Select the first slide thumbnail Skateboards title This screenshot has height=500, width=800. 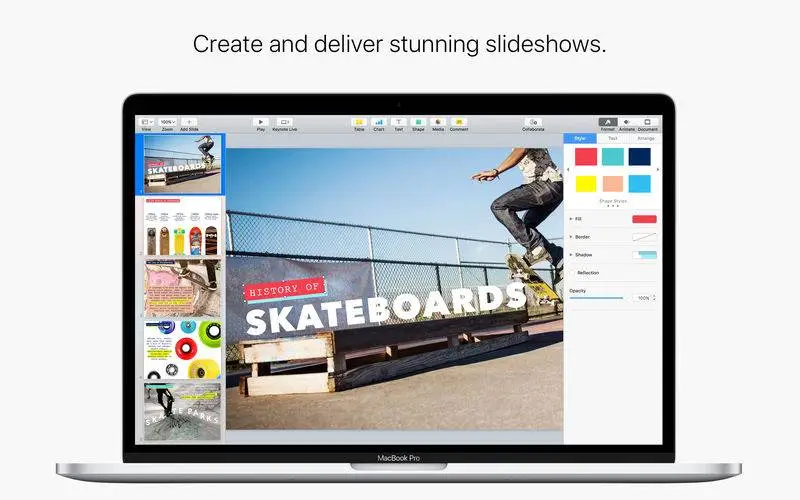182,164
